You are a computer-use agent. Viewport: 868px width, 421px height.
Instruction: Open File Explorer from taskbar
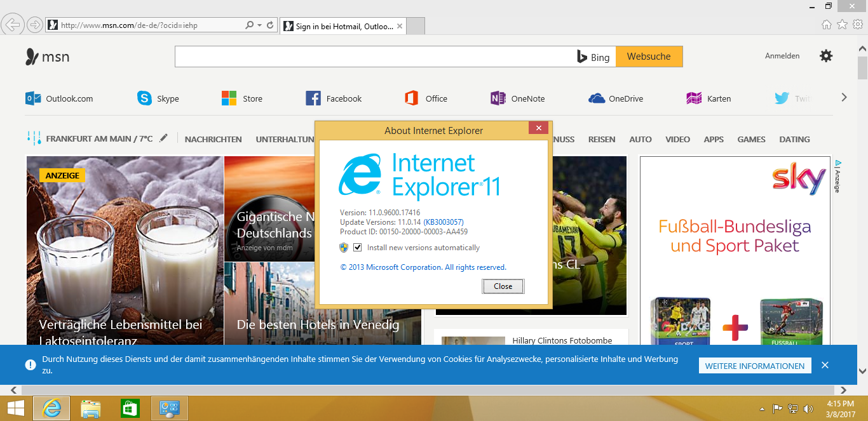point(91,408)
